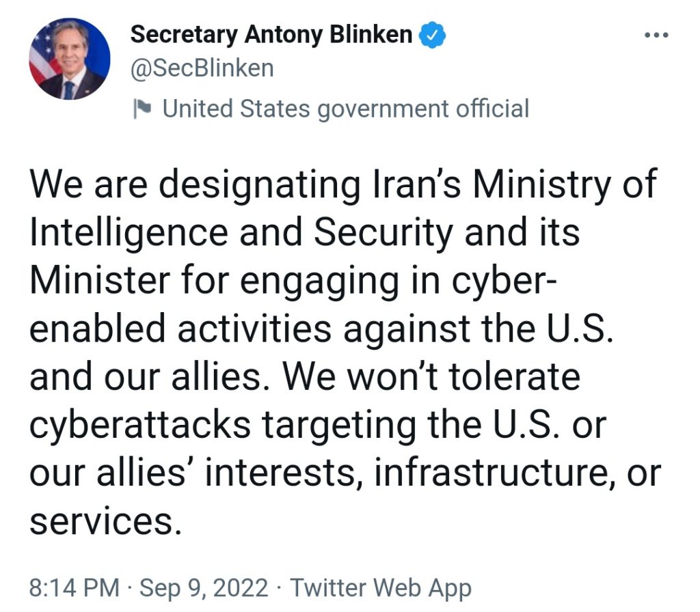Image resolution: width=700 pixels, height=612 pixels.
Task: Open Secretary Blinken's profile picture
Action: [70, 59]
